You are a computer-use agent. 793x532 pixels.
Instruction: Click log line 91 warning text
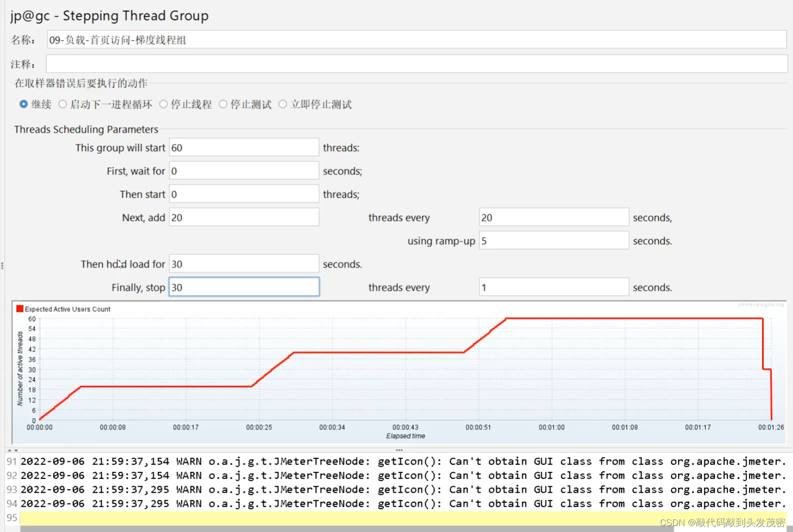click(x=403, y=461)
